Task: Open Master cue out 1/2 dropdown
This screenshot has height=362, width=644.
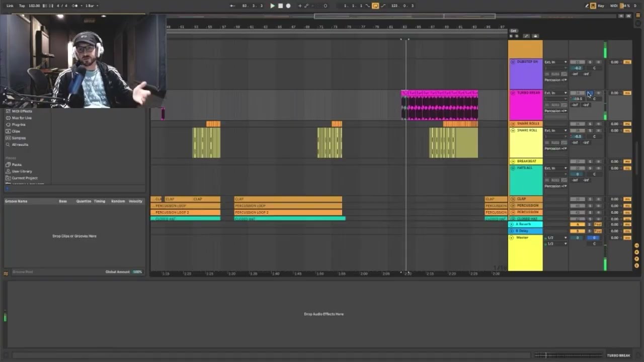Action: (555, 238)
